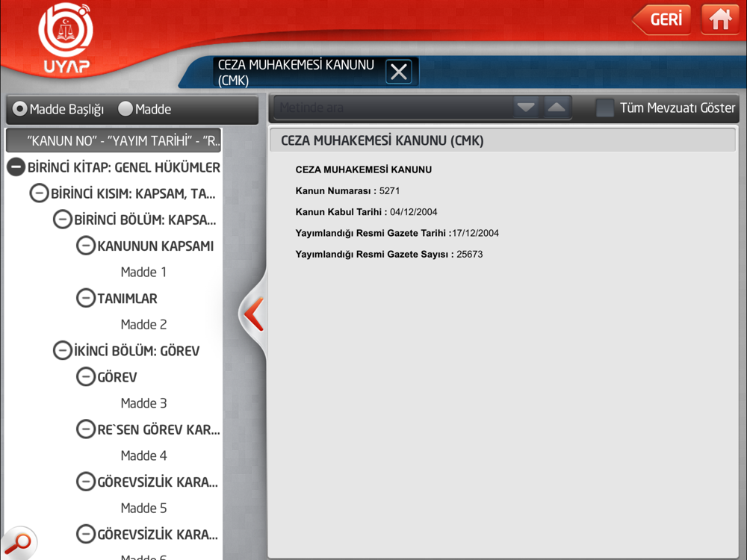This screenshot has width=747, height=560.
Task: Collapse BİRİNCİ KİTAP: GENEL HÜKÜMLER node
Action: click(x=16, y=167)
